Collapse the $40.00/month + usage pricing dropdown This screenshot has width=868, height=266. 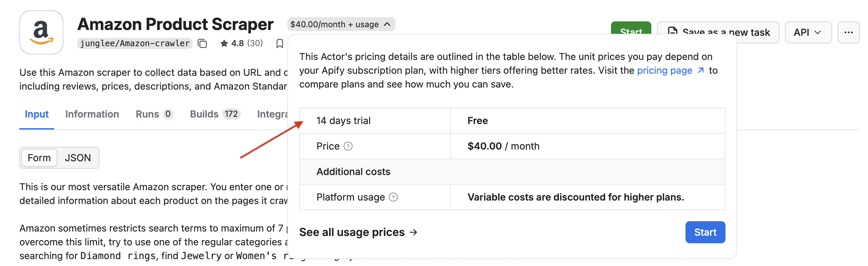341,24
